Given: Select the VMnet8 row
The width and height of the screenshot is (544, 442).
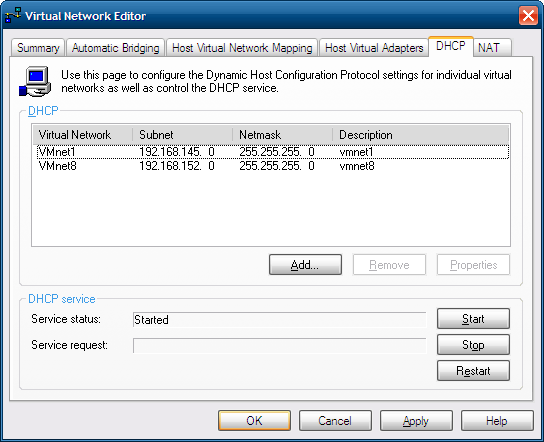Looking at the screenshot, I should [x=273, y=166].
